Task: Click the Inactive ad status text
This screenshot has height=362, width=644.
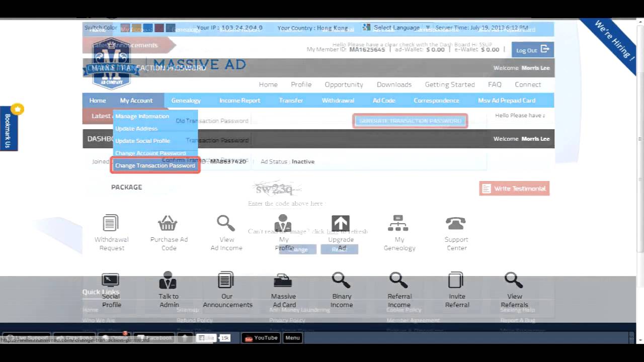Action: (303, 161)
